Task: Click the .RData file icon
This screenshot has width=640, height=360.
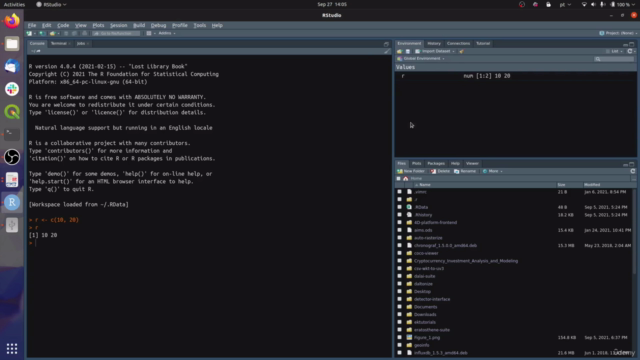Action: coord(409,207)
